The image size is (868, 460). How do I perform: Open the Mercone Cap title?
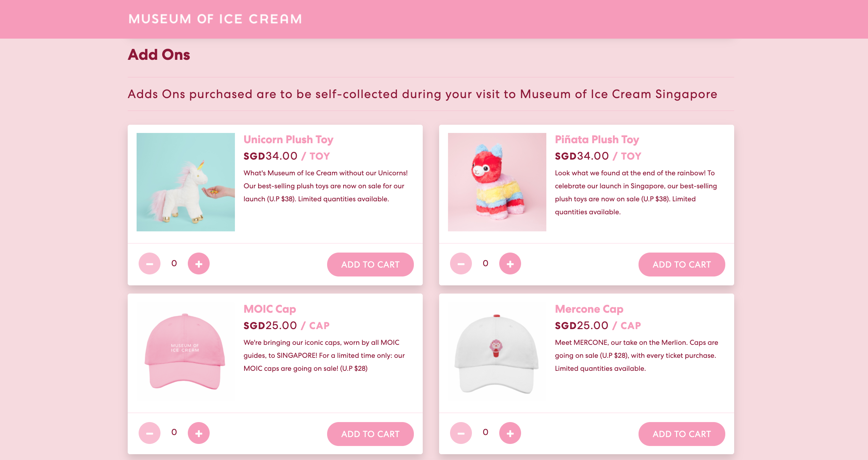click(589, 309)
